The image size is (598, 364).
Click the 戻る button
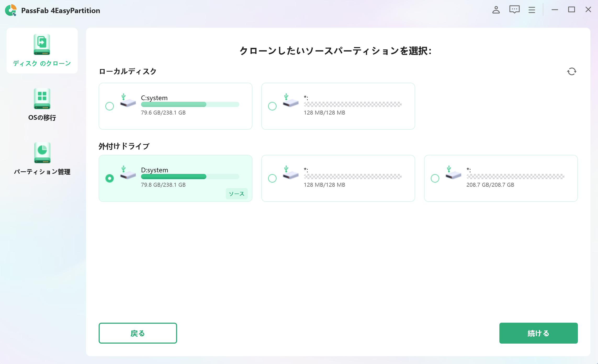[x=138, y=333]
